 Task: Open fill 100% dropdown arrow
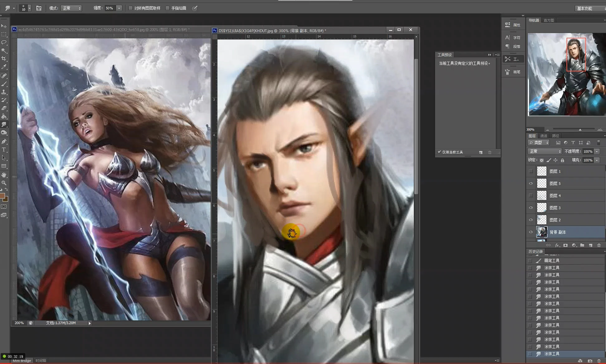(597, 160)
